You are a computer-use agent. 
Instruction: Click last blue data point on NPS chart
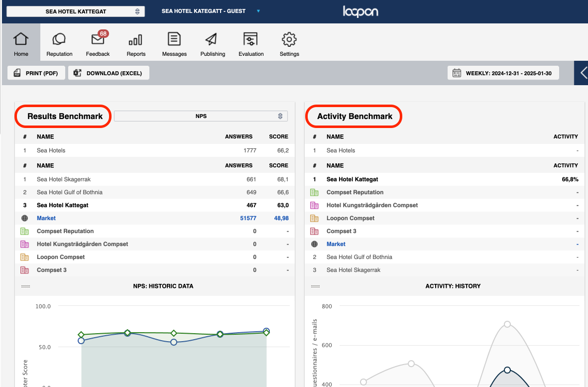tap(266, 331)
